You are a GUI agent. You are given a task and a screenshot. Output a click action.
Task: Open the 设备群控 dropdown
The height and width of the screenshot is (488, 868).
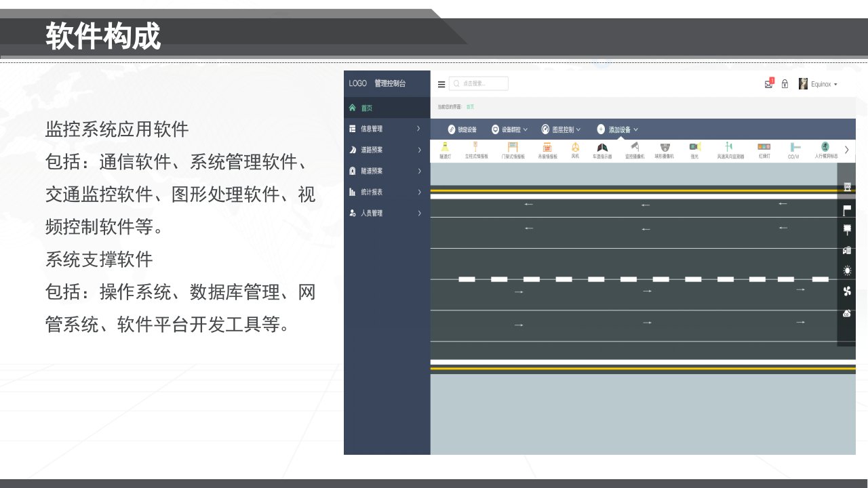[509, 129]
